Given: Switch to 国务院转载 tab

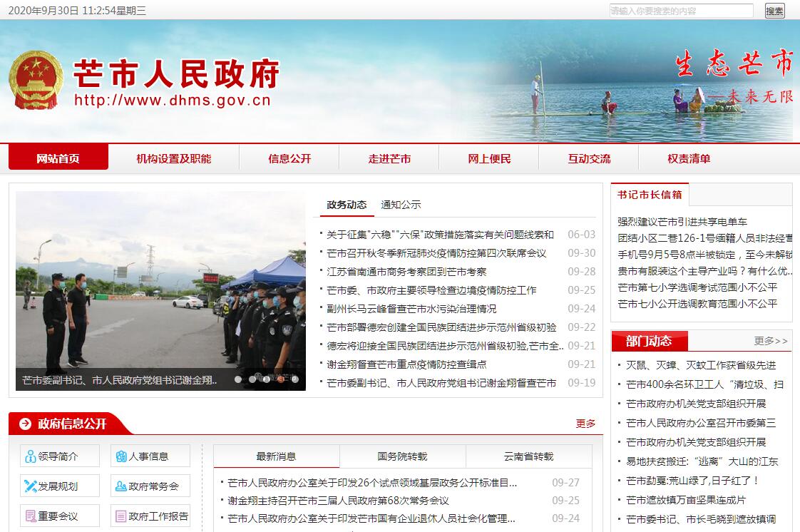Looking at the screenshot, I should 402,456.
